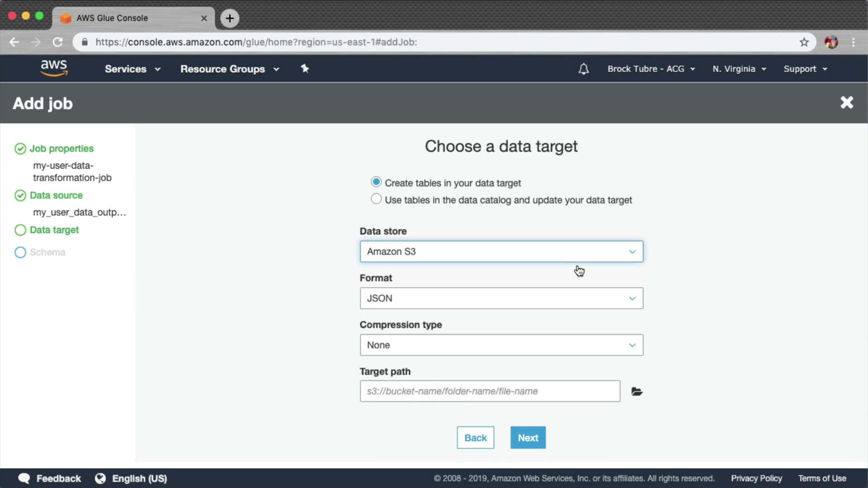Expand the Format dropdown showing JSON
This screenshot has height=488, width=868.
[501, 298]
